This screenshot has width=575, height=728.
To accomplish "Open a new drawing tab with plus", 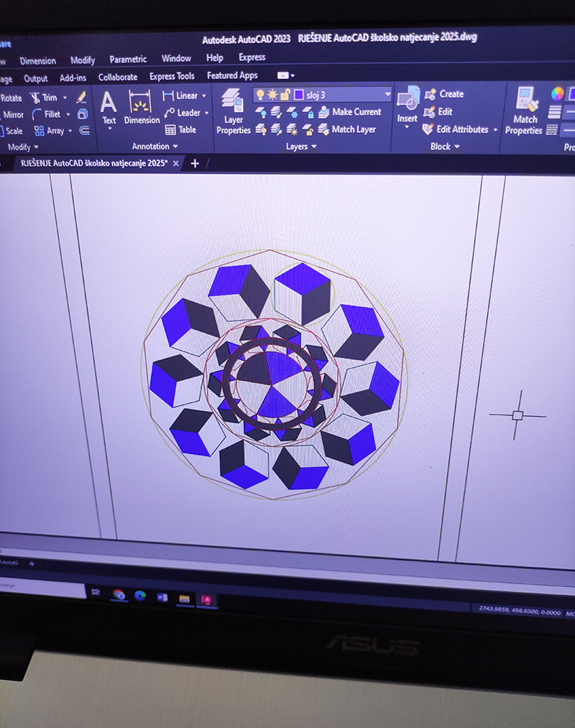I will coord(195,164).
